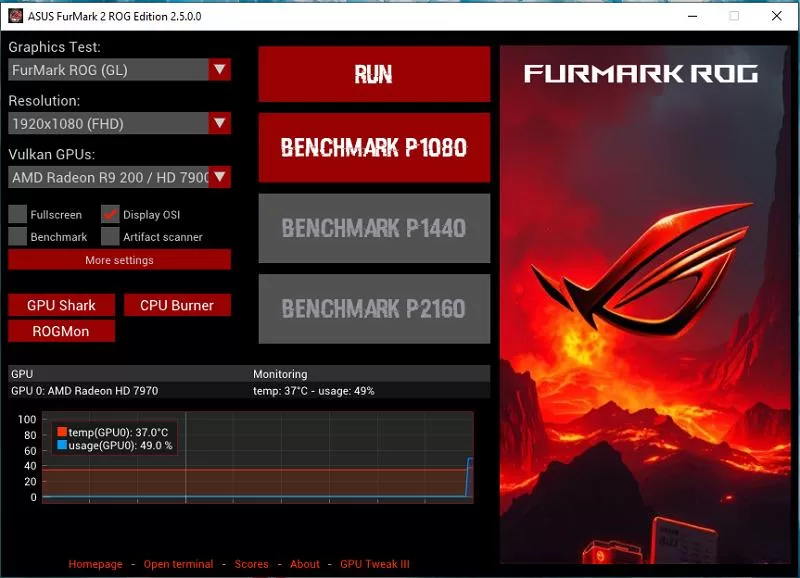The width and height of the screenshot is (800, 578).
Task: Click the usage spike on monitoring graph
Action: (x=469, y=476)
